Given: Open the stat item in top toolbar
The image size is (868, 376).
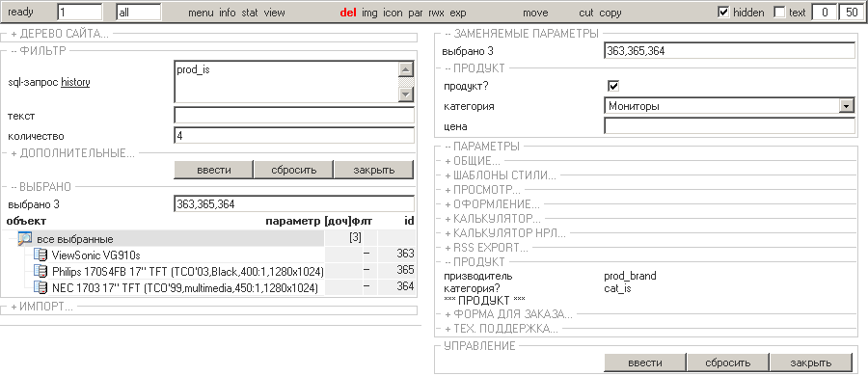Looking at the screenshot, I should tap(250, 13).
